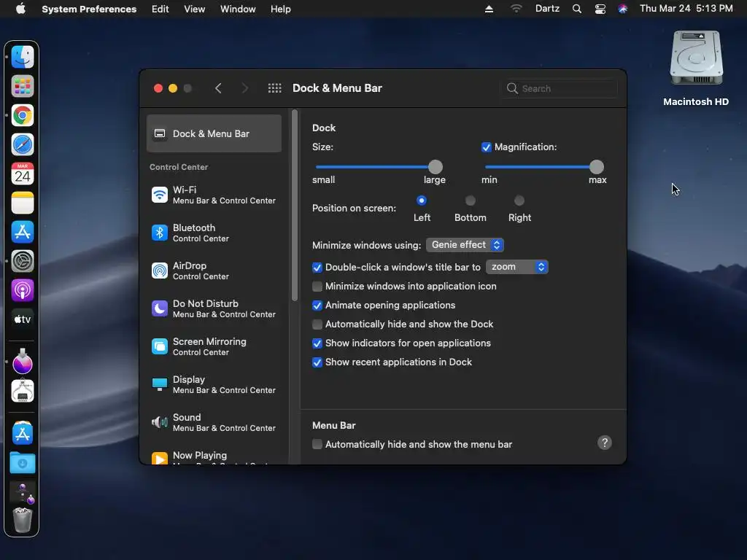The width and height of the screenshot is (747, 560).
Task: Click the Dock Size slider knob
Action: 436,167
